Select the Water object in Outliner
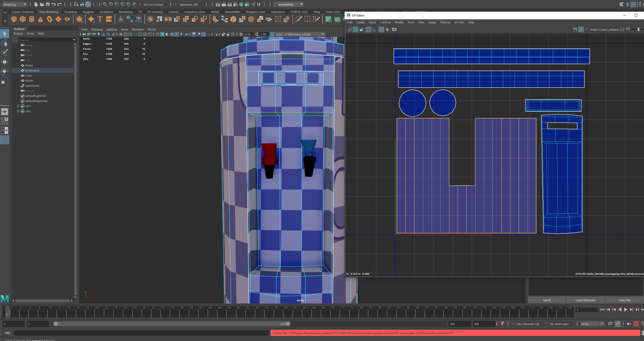The image size is (644, 341). 29,65
